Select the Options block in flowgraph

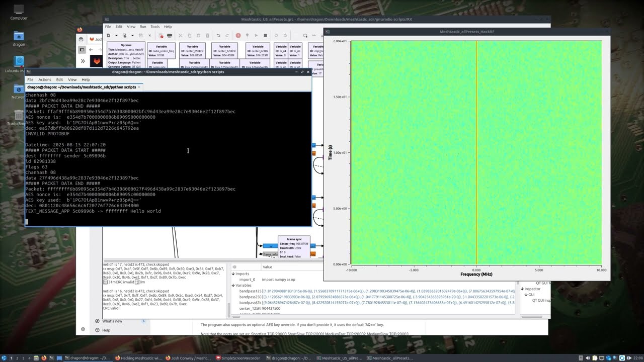[x=126, y=55]
